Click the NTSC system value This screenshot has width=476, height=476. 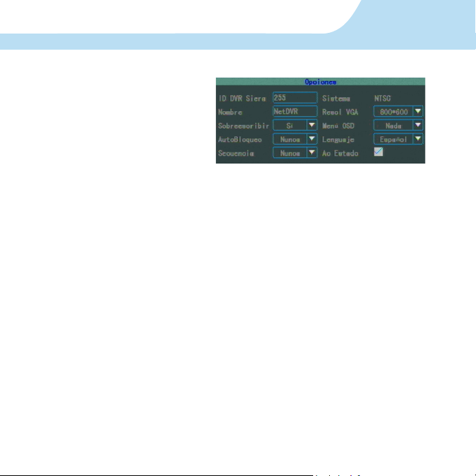[382, 99]
